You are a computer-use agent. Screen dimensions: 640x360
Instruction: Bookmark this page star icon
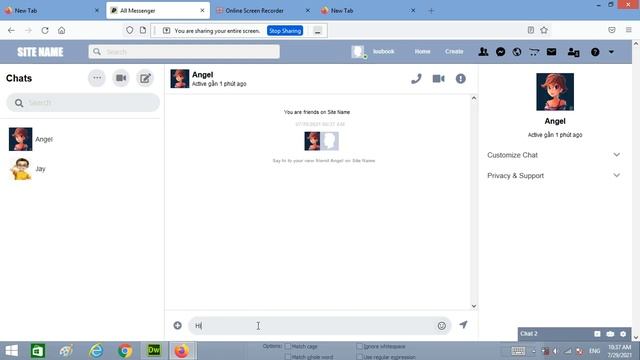[x=544, y=30]
